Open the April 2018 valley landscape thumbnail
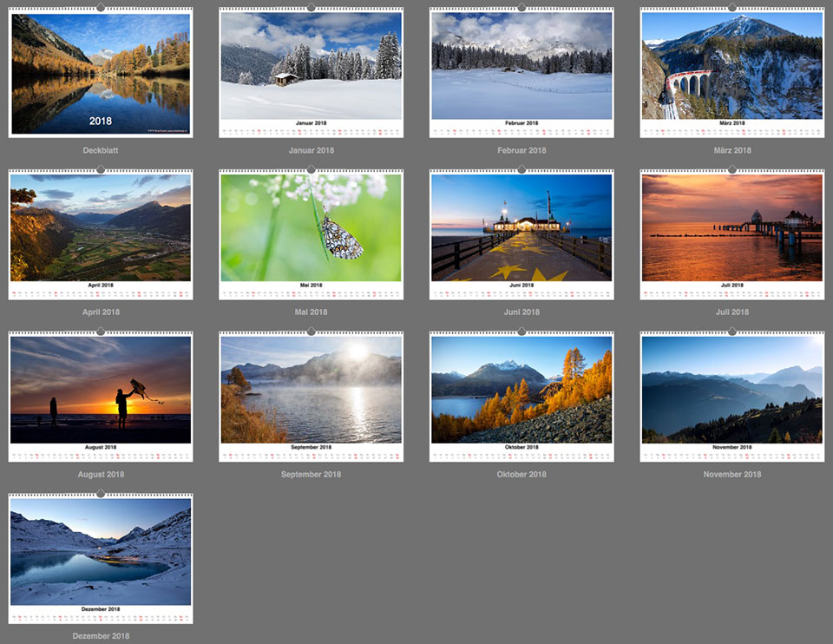 101,230
